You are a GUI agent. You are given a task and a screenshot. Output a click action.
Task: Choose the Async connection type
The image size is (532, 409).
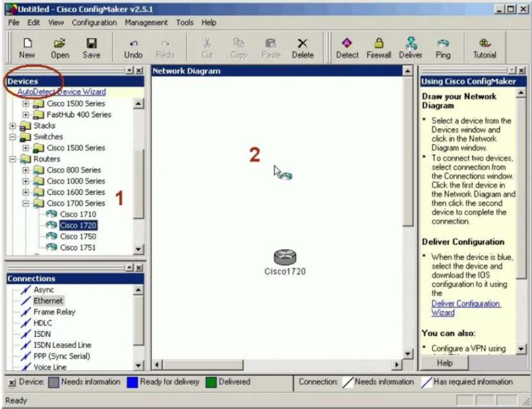tap(44, 290)
